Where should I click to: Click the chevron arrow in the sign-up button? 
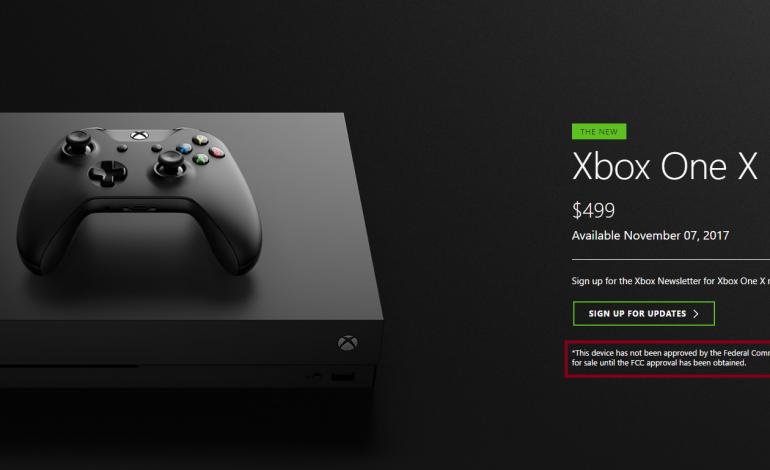tap(696, 314)
